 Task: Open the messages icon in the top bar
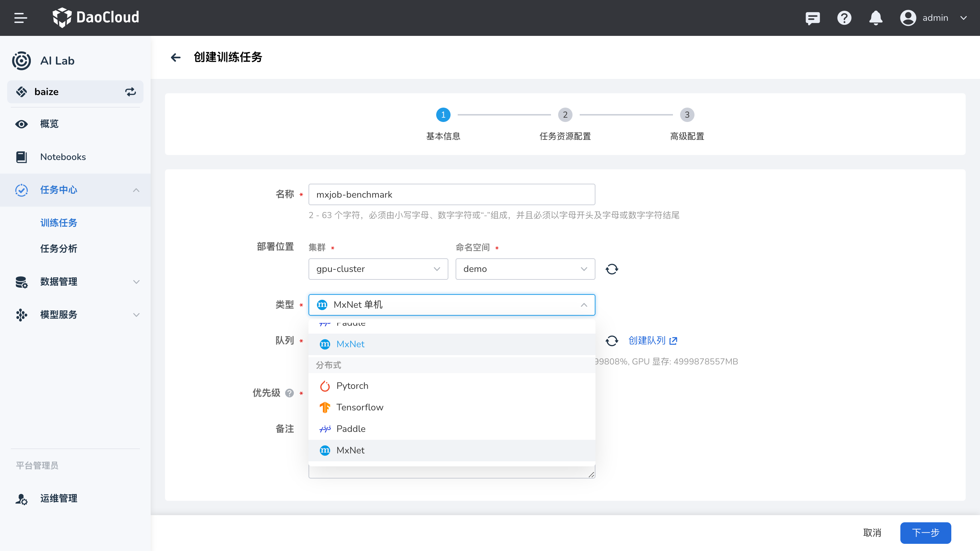(812, 18)
